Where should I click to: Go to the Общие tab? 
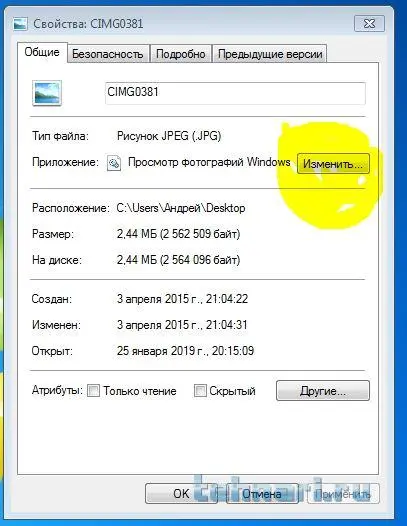click(42, 52)
